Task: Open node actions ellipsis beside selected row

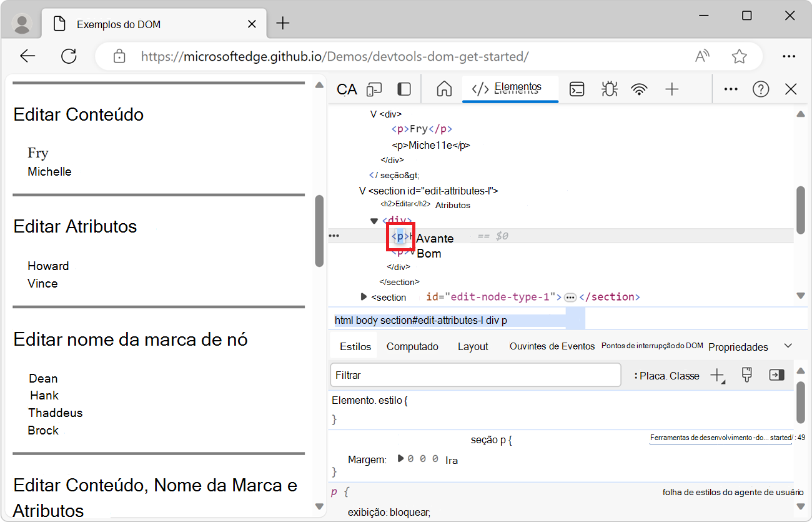Action: (334, 236)
